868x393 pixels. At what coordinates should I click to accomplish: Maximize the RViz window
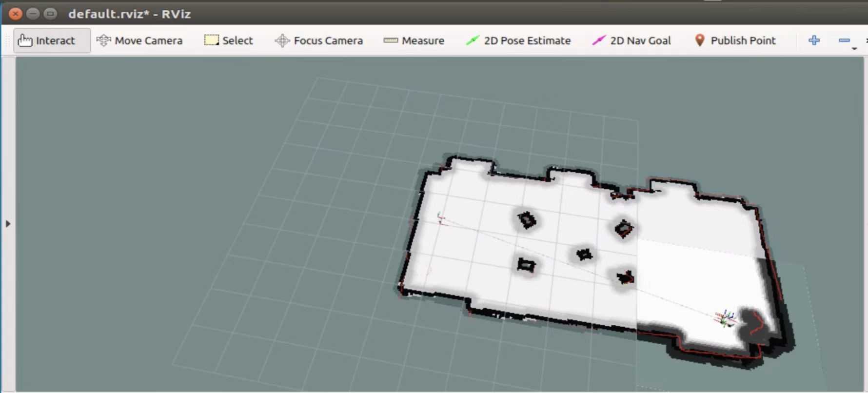pos(50,14)
